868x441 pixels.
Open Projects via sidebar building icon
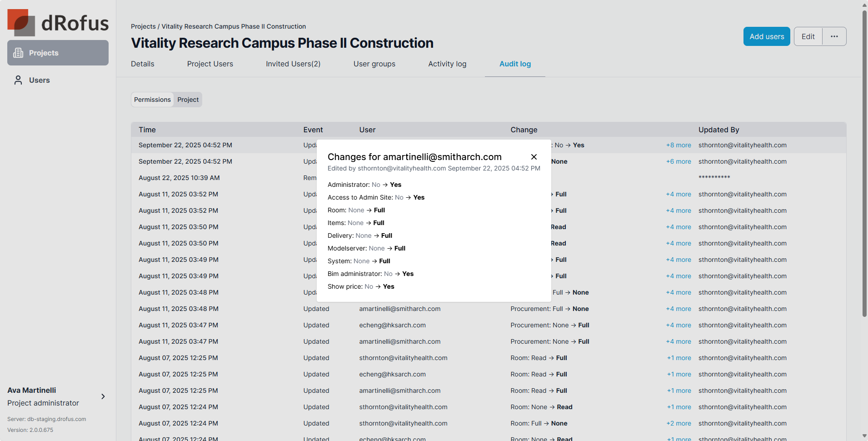tap(18, 53)
